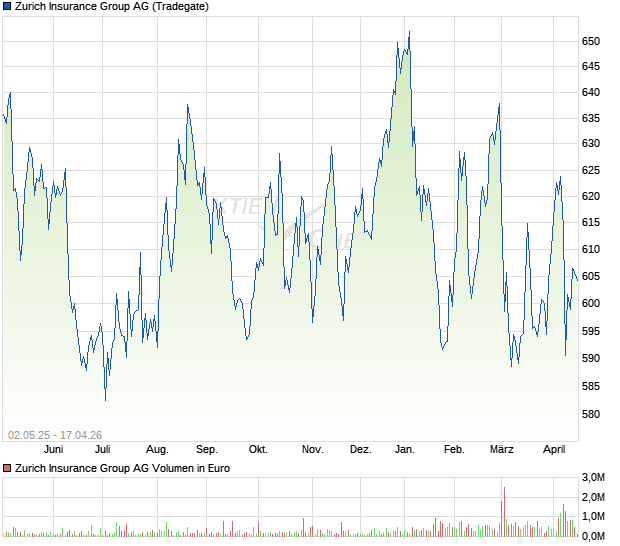Click the blue legend square beside Zurich Insurance title

click(x=7, y=6)
